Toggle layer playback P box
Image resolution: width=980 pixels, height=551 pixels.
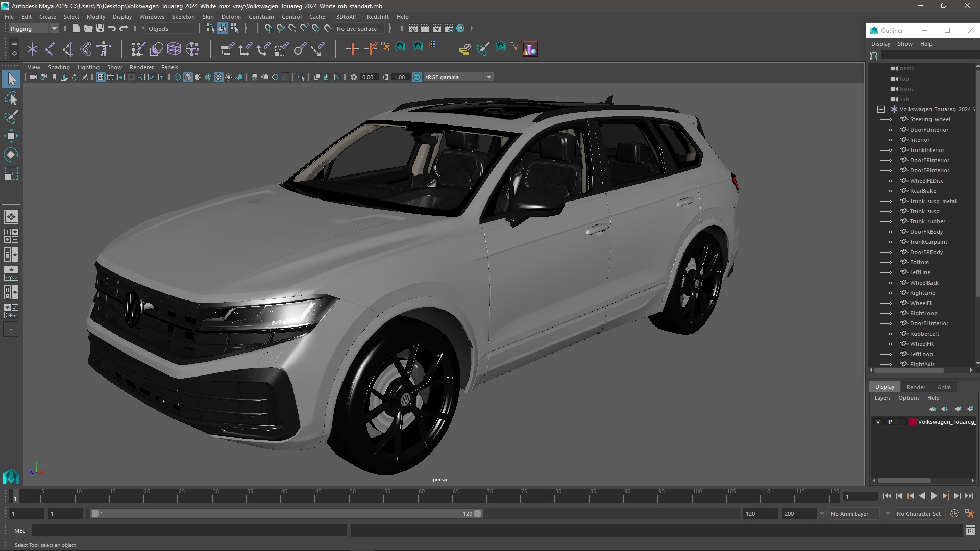pyautogui.click(x=890, y=422)
